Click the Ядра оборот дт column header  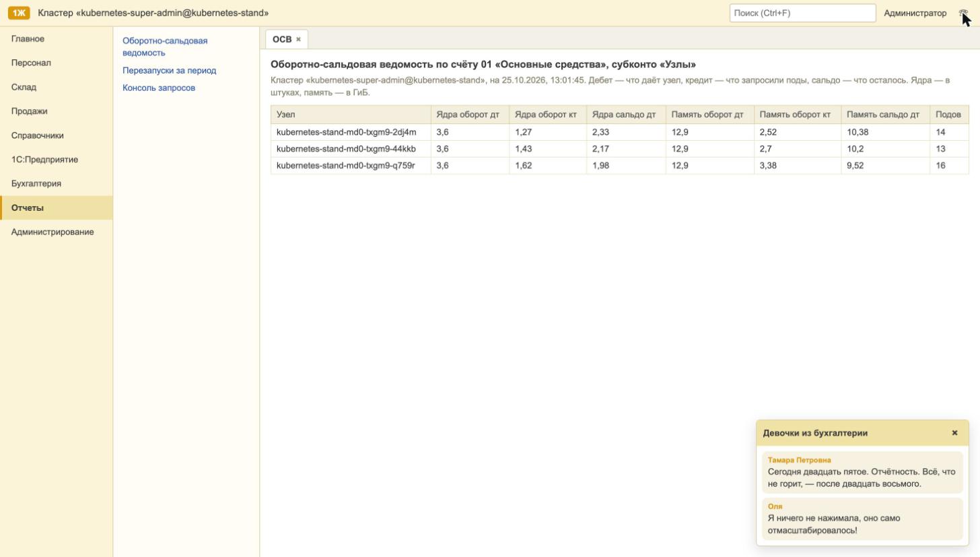(470, 114)
